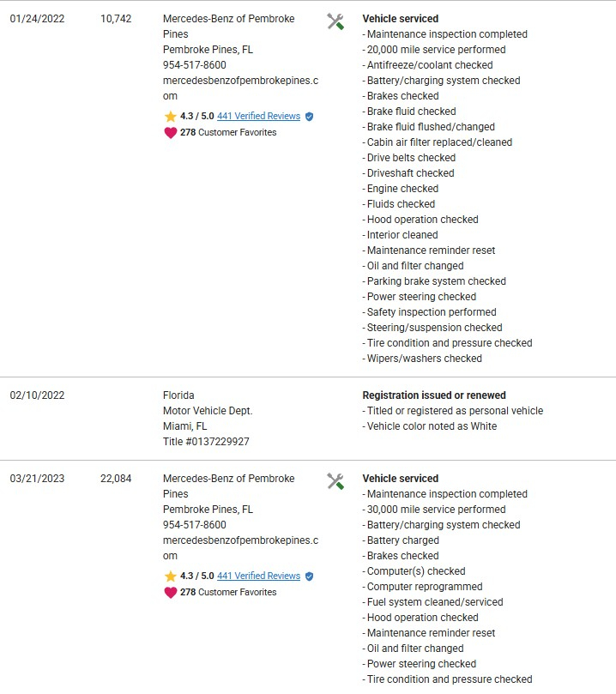Screen dimensions: 616x694
Task: Click the 02/10/2022 date entry
Action: click(x=37, y=395)
